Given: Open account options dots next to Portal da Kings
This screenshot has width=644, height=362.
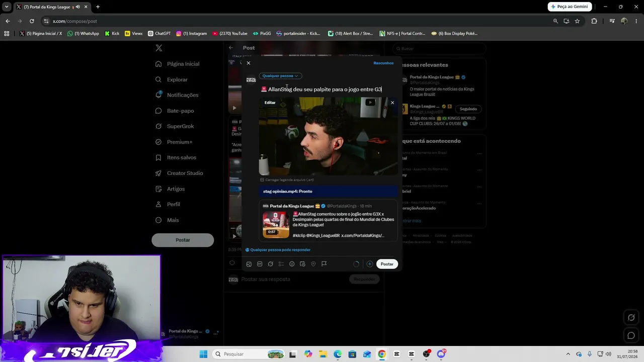Looking at the screenshot, I should (x=216, y=333).
